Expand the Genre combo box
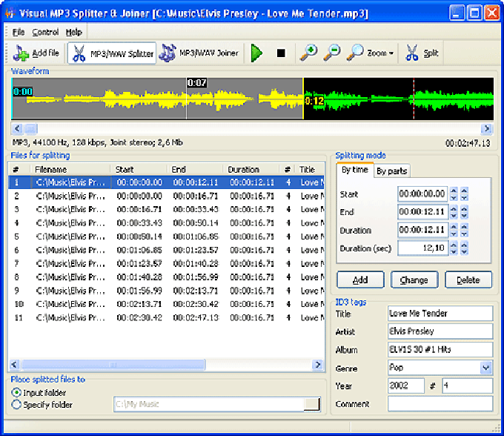 pyautogui.click(x=485, y=368)
